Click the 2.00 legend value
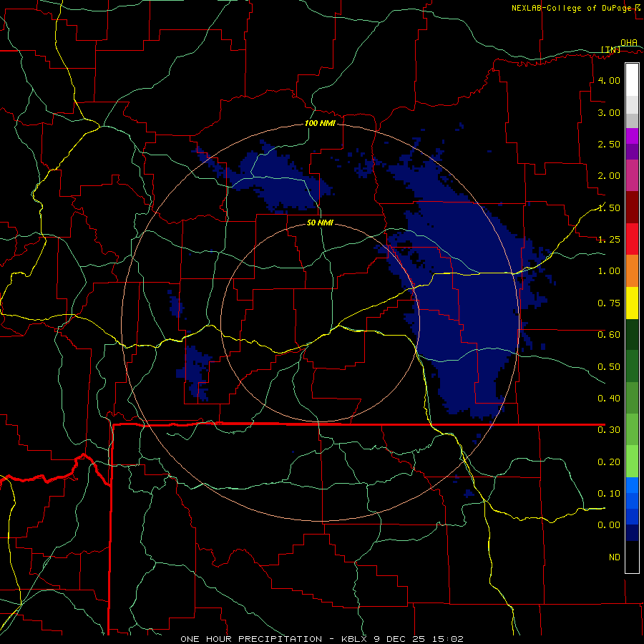The height and width of the screenshot is (644, 644). point(609,176)
